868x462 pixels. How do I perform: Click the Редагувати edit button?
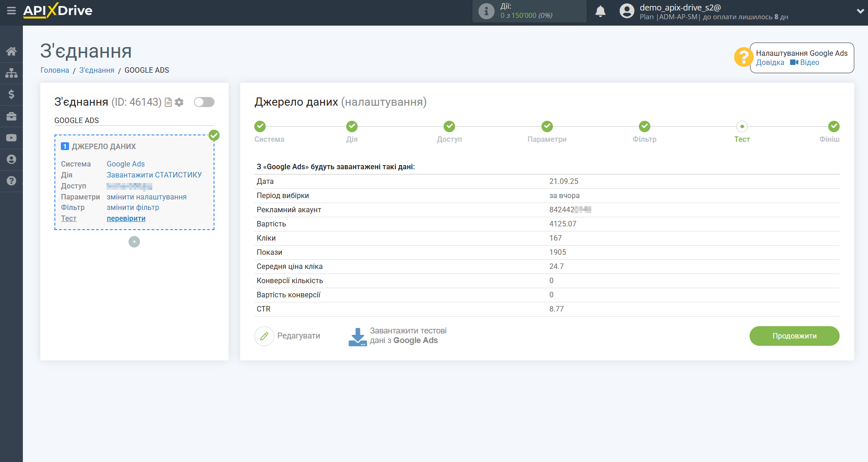(x=288, y=336)
